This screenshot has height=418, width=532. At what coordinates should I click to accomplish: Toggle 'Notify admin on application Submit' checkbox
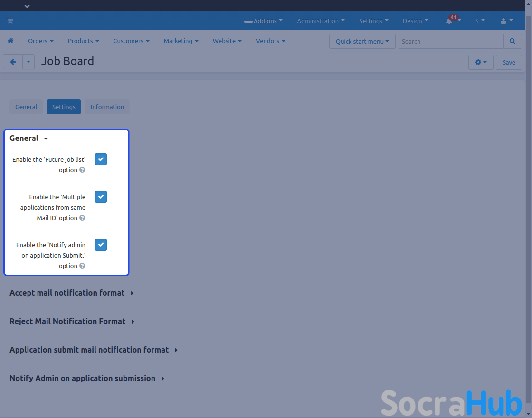101,245
